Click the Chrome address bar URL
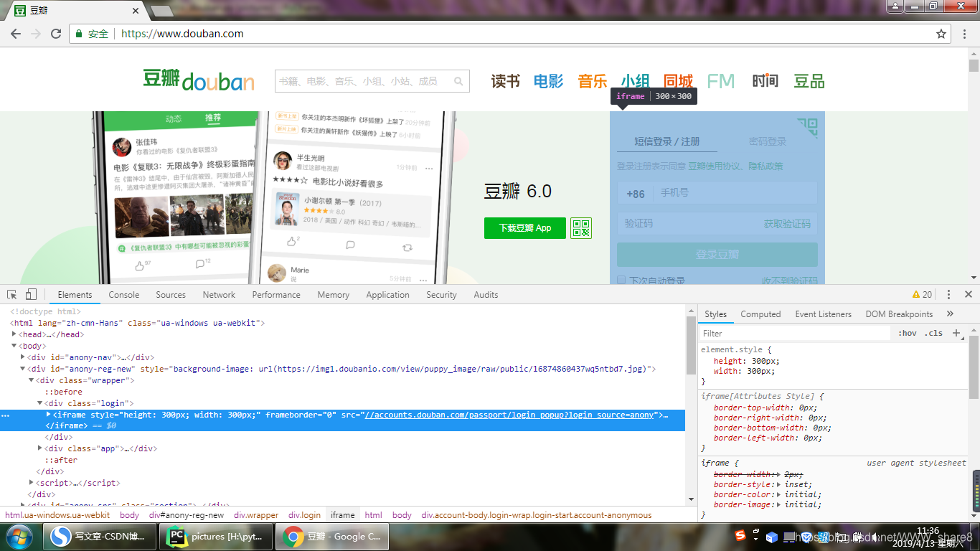Viewport: 980px width, 551px height. coord(182,34)
